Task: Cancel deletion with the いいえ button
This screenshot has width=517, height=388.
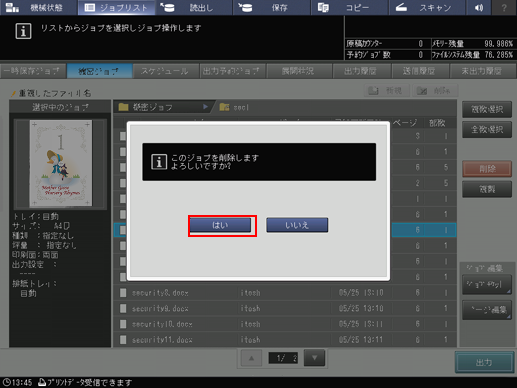Action: (297, 225)
